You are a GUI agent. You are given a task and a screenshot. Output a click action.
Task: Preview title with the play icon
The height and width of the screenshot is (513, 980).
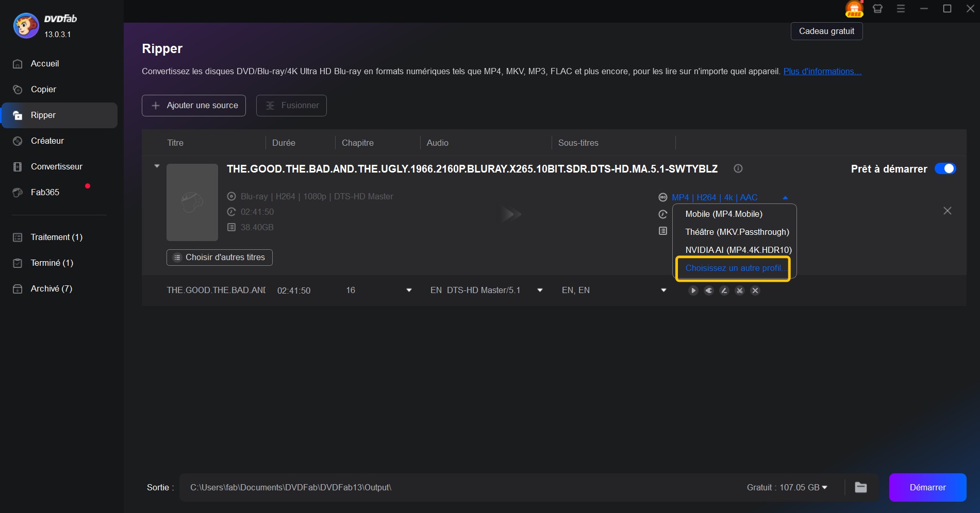pos(693,291)
